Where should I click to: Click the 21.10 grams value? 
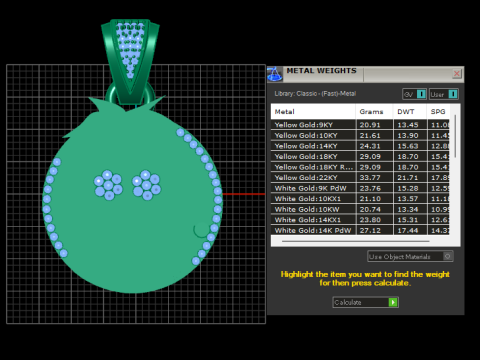tap(370, 199)
